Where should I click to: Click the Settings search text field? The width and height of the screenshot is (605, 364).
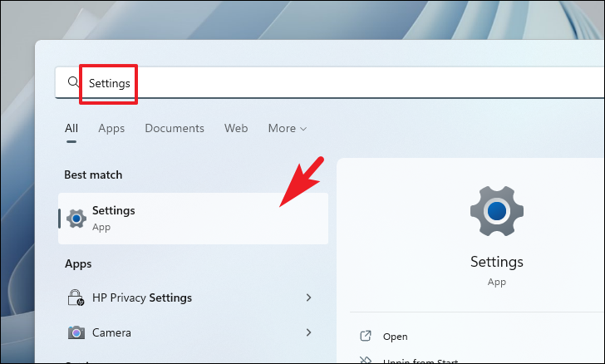pyautogui.click(x=330, y=82)
